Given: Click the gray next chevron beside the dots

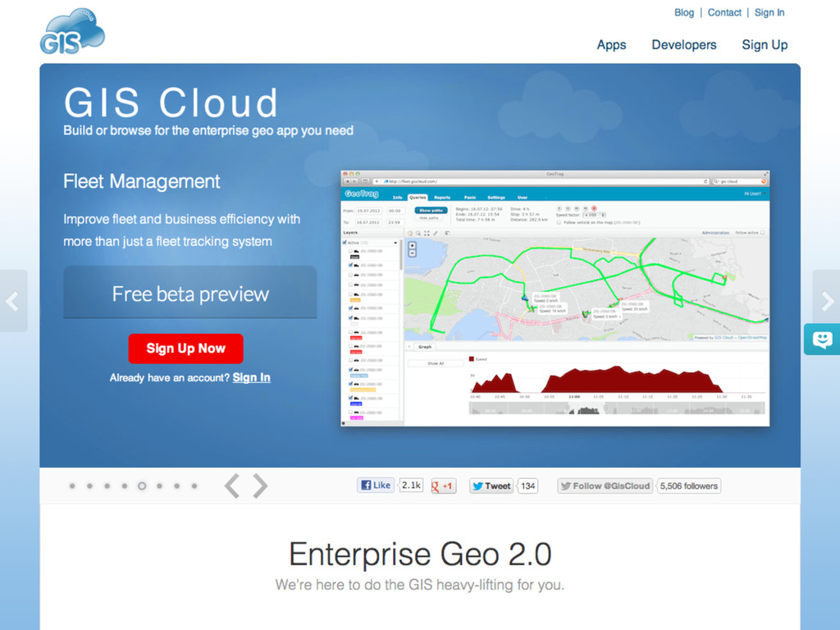Looking at the screenshot, I should pos(260,486).
